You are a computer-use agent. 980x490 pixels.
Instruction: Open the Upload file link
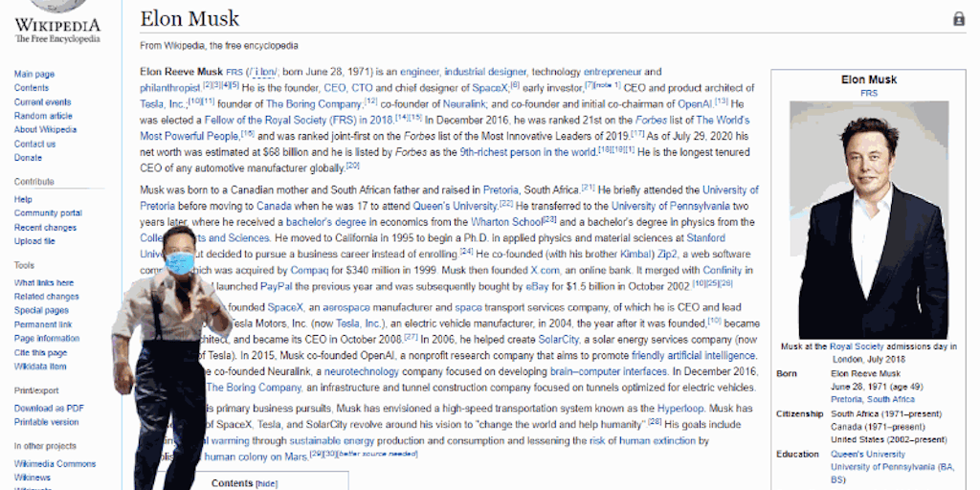click(x=34, y=241)
